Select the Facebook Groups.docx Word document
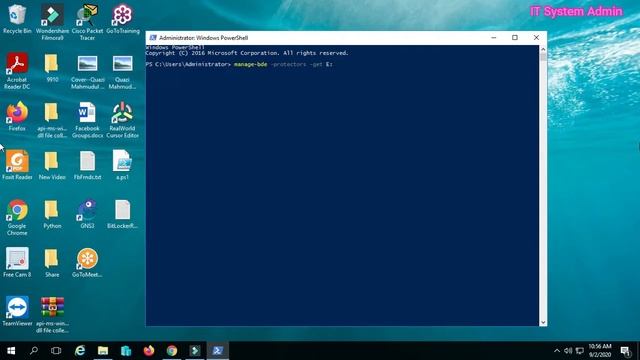 coord(87,120)
